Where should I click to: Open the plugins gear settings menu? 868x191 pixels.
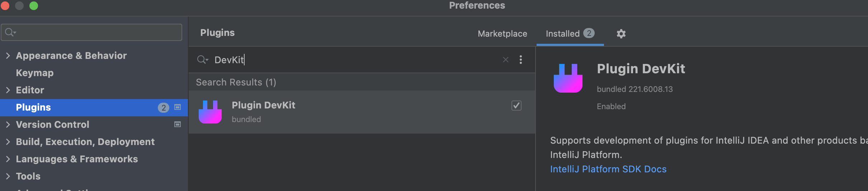pyautogui.click(x=621, y=34)
